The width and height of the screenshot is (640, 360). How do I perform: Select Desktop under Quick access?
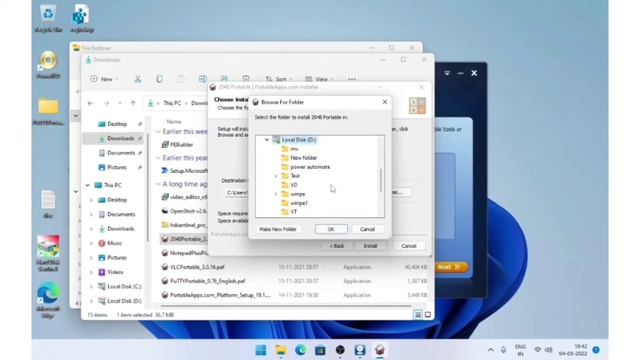tap(117, 124)
